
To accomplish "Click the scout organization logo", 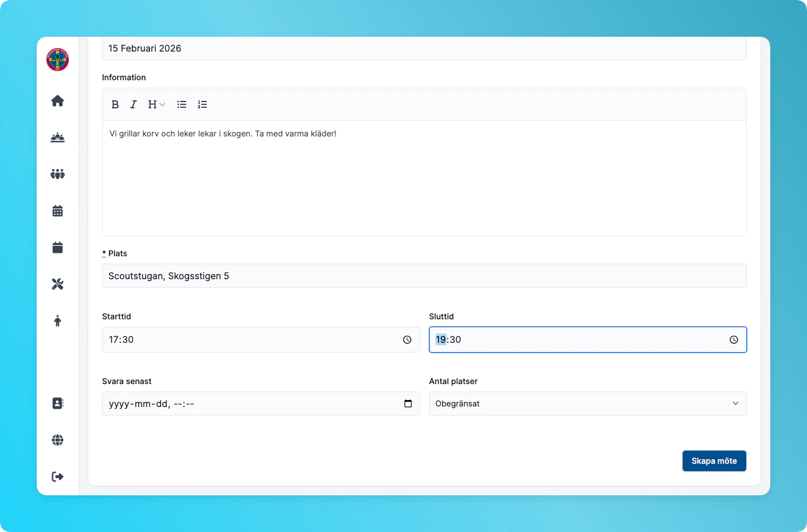I will [58, 60].
